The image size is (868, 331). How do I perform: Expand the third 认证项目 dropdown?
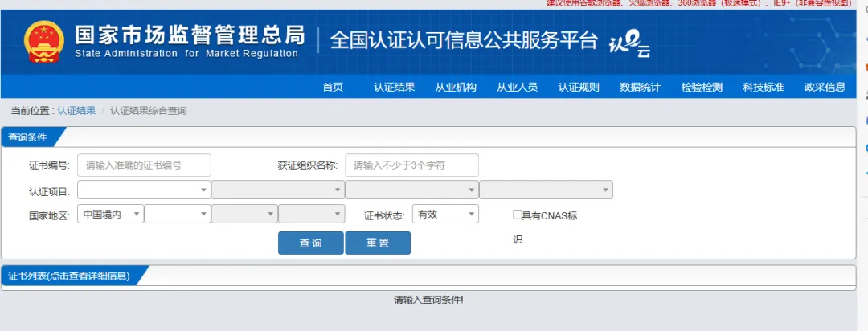tap(411, 190)
